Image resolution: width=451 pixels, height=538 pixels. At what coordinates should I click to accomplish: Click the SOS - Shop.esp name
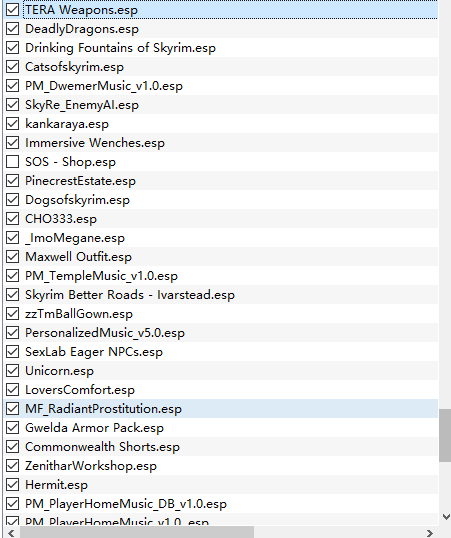[71, 162]
